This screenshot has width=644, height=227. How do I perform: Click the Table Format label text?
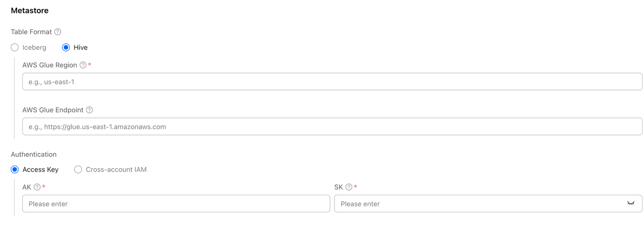(31, 32)
